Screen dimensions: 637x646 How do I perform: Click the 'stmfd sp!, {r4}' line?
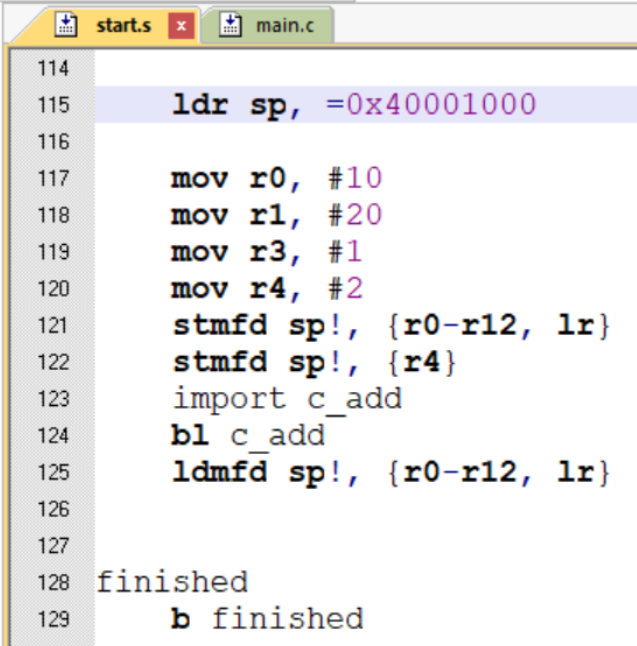coord(314,363)
